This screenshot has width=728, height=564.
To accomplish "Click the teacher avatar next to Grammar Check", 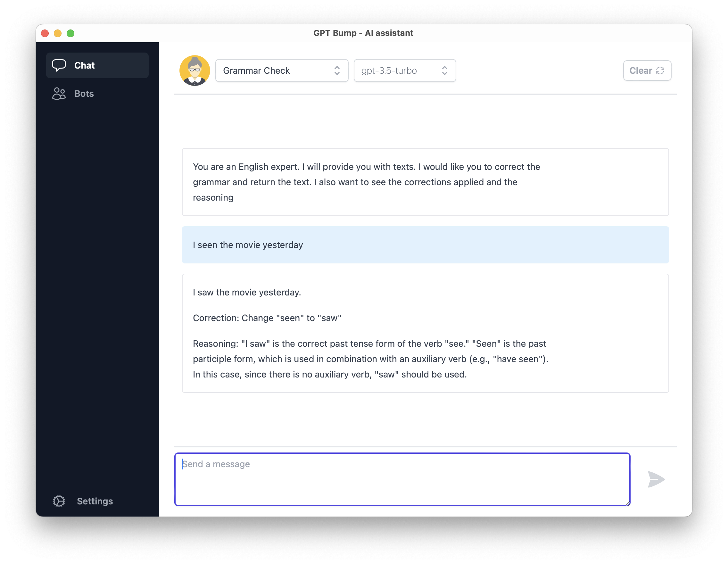I will click(195, 70).
